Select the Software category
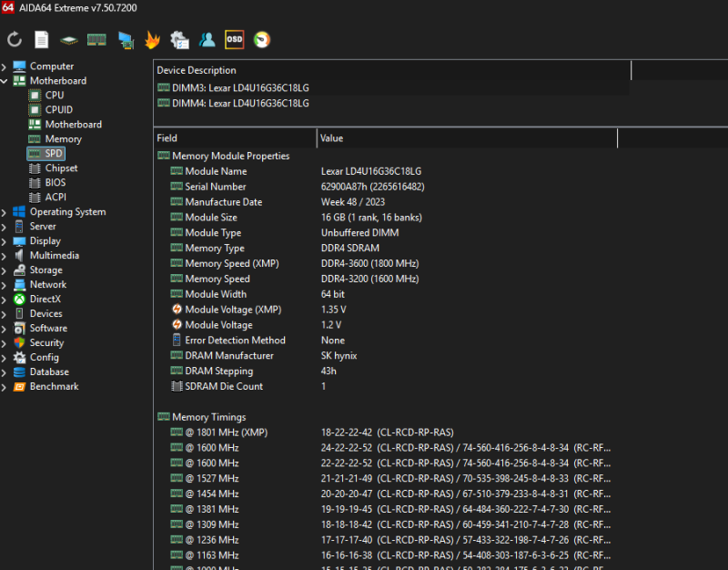This screenshot has height=570, width=728. coord(48,328)
